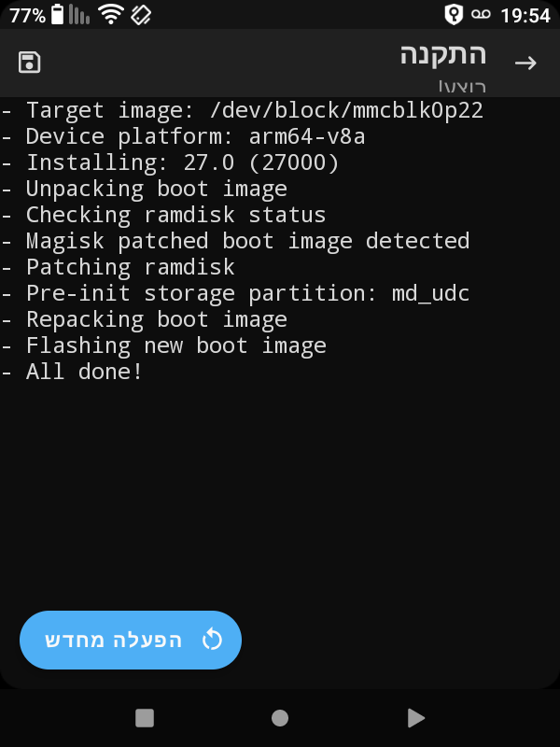Open the location service status icon
This screenshot has height=747, width=560.
pos(455,15)
